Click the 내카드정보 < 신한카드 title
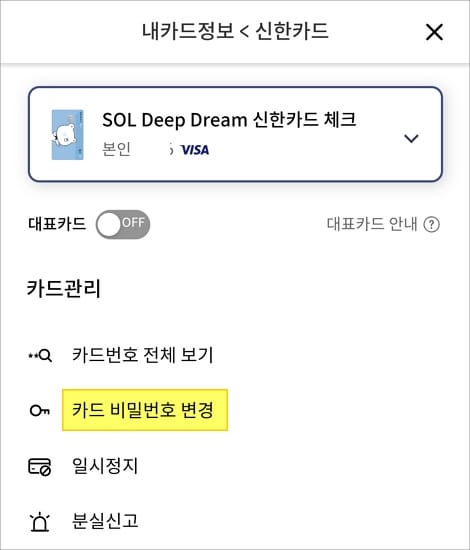This screenshot has height=550, width=470. [235, 31]
